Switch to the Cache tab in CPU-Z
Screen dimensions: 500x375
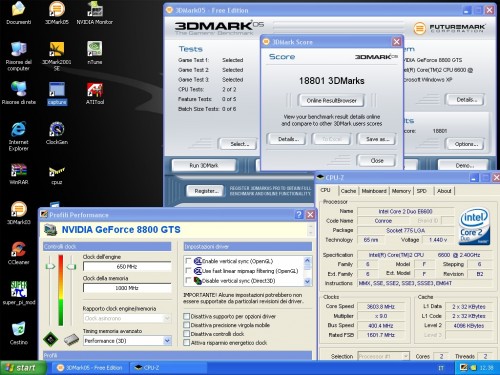pyautogui.click(x=348, y=191)
